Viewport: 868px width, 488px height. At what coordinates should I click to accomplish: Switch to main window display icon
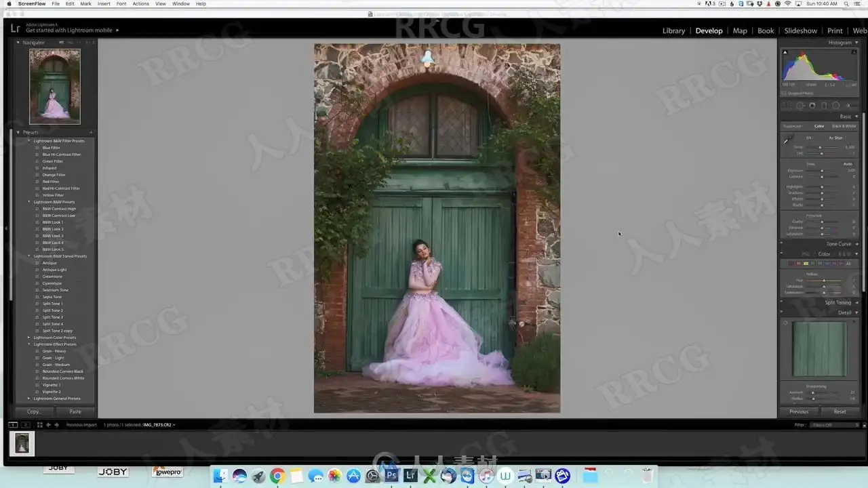(x=13, y=425)
